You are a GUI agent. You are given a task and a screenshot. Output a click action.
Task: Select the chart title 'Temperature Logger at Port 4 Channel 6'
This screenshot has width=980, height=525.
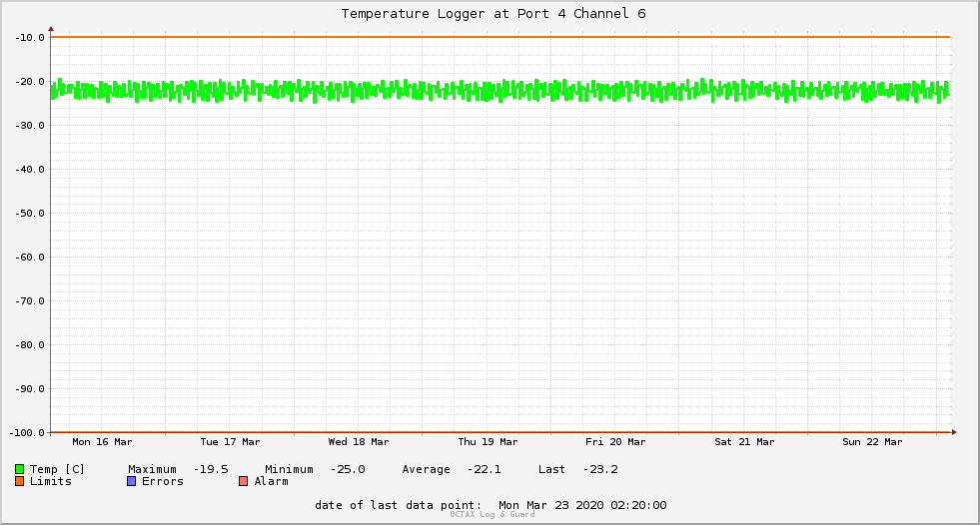coord(493,14)
